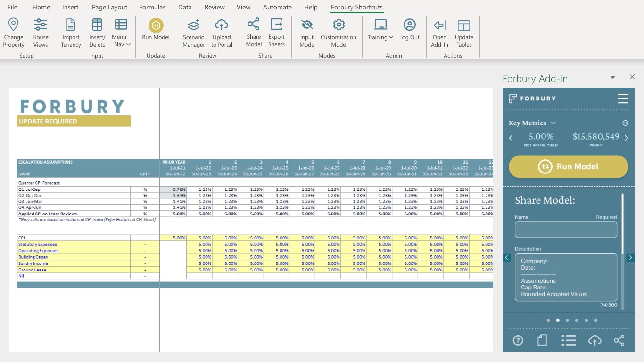Click the '0.76%' prior year cell
644x362 pixels.
coord(173,189)
